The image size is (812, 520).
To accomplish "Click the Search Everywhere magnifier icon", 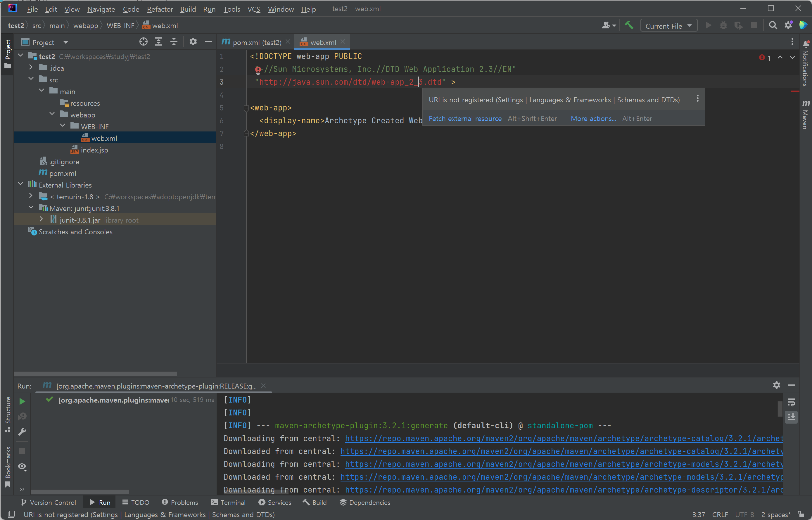I will (x=773, y=26).
